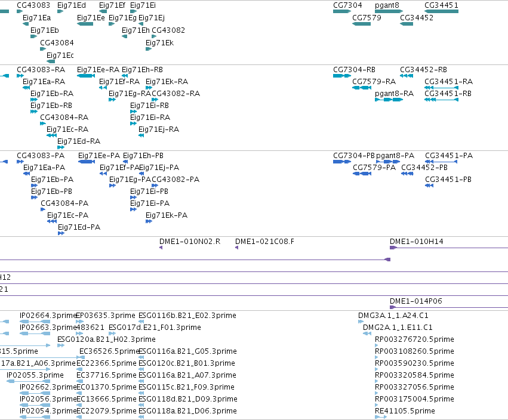
Task: Select CG34452-PB protein label
Action: pyautogui.click(x=424, y=168)
